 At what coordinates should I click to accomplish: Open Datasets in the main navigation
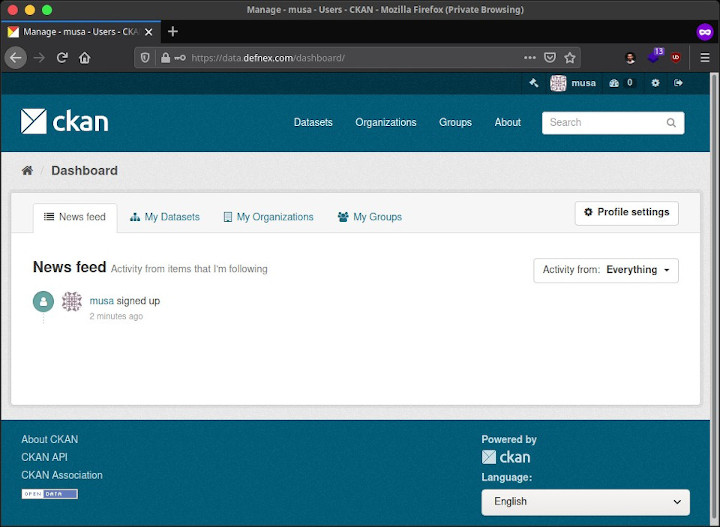click(313, 123)
